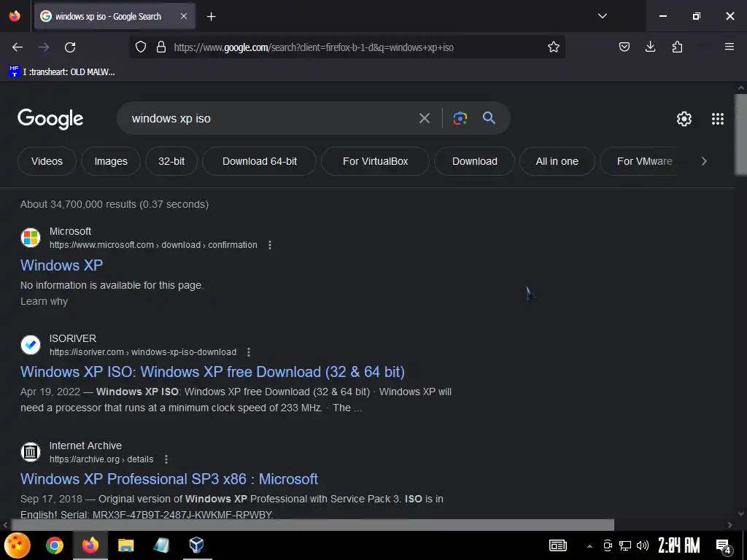Open more options for Microsoft result
The image size is (747, 560).
270,245
